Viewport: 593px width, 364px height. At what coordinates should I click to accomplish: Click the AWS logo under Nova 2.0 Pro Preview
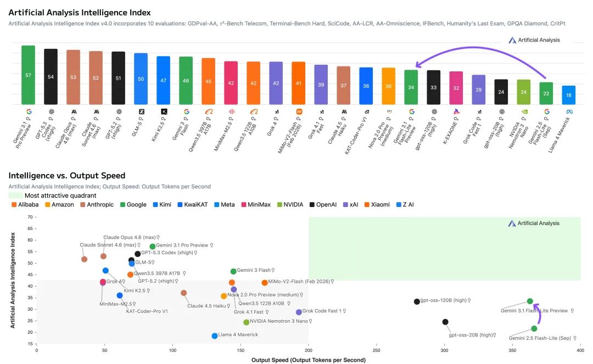(389, 111)
